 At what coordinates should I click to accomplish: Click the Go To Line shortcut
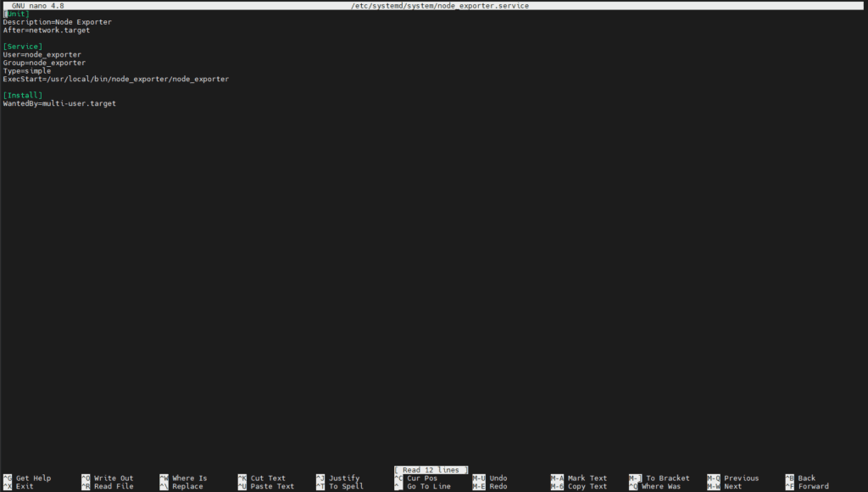tap(427, 486)
